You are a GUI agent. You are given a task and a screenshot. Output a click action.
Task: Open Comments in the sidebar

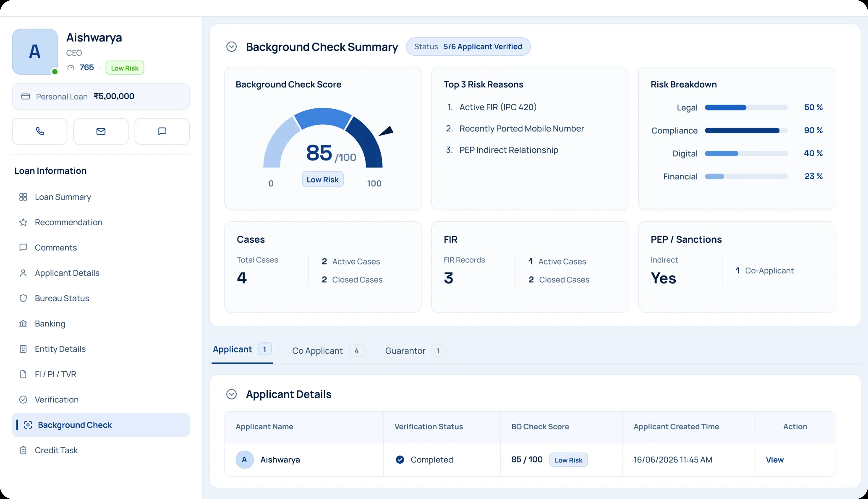click(x=101, y=247)
